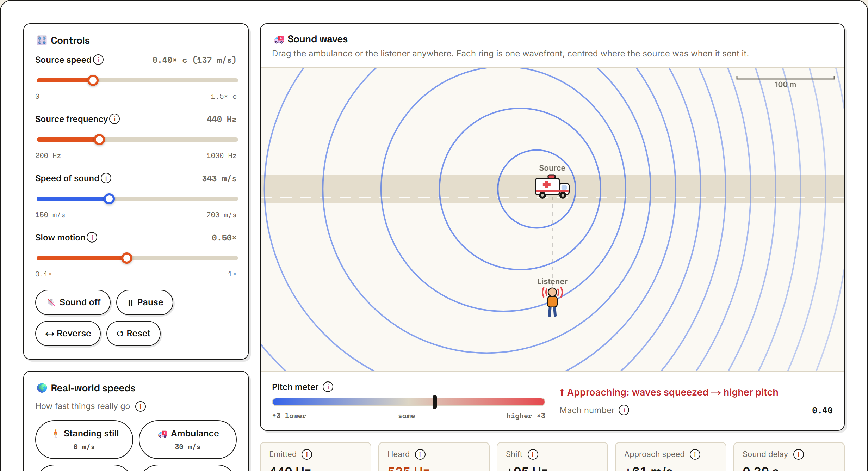Open the Heard info icon

[420, 454]
